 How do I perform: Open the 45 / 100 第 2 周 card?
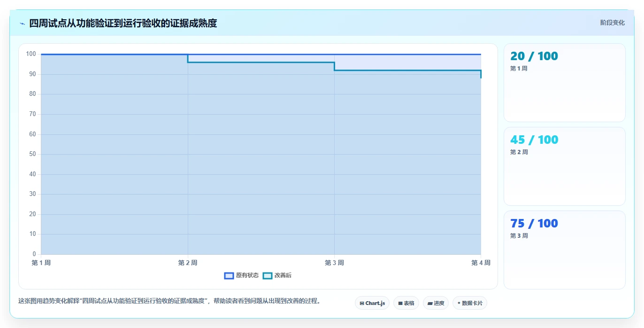tap(565, 166)
